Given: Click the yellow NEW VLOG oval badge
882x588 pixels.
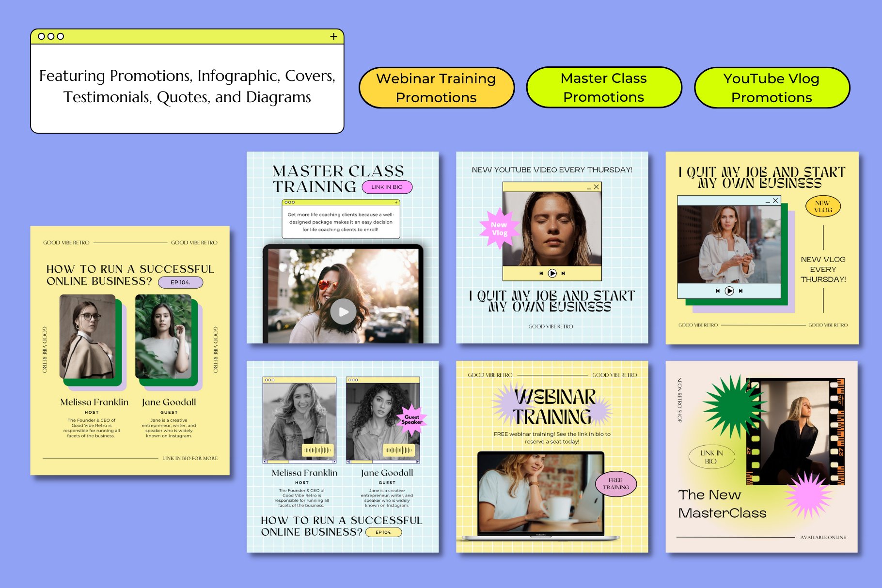Looking at the screenshot, I should pyautogui.click(x=822, y=206).
